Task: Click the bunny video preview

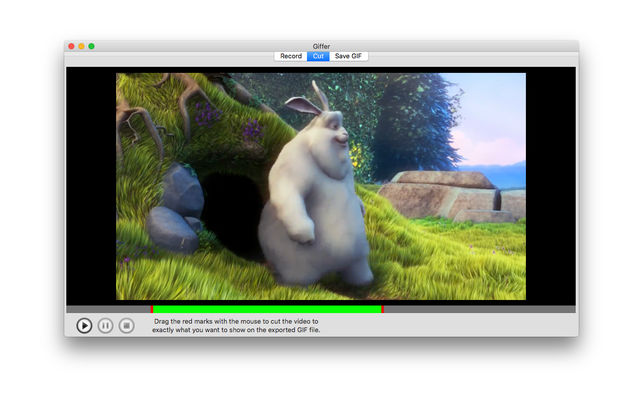Action: (x=321, y=186)
